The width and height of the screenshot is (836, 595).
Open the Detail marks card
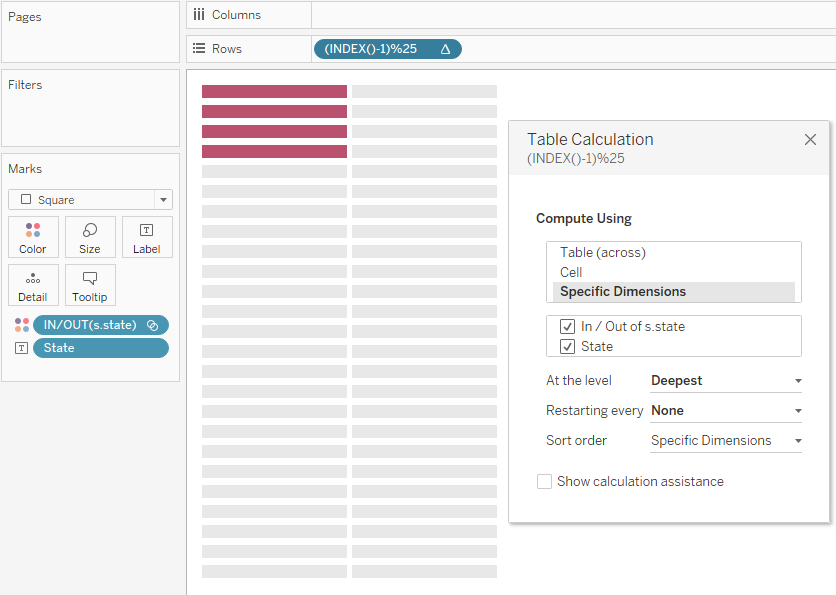click(x=33, y=285)
